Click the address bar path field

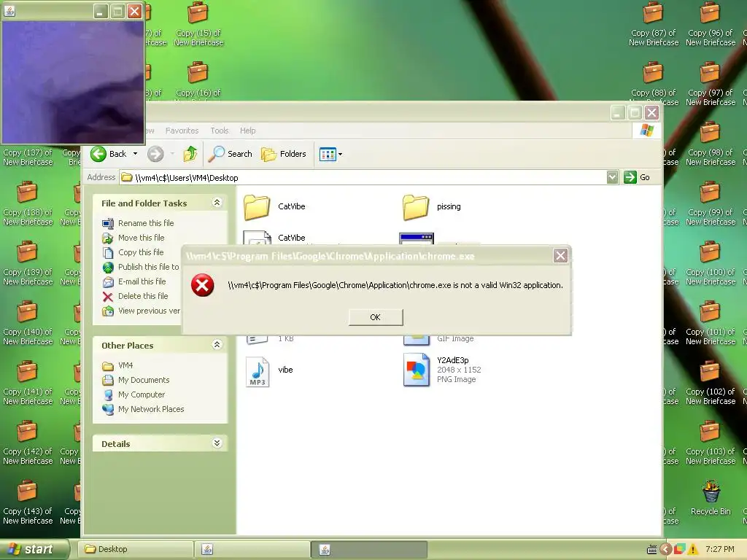pos(363,178)
